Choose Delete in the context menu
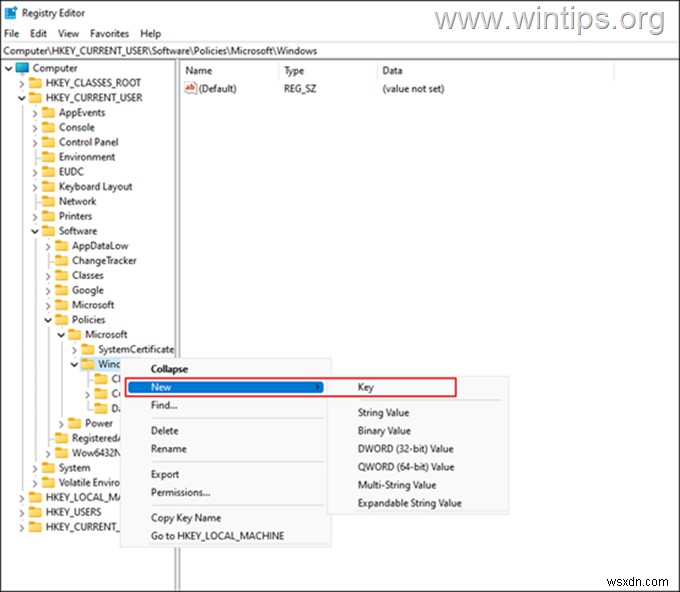Viewport: 680px width, 592px height. 164,431
